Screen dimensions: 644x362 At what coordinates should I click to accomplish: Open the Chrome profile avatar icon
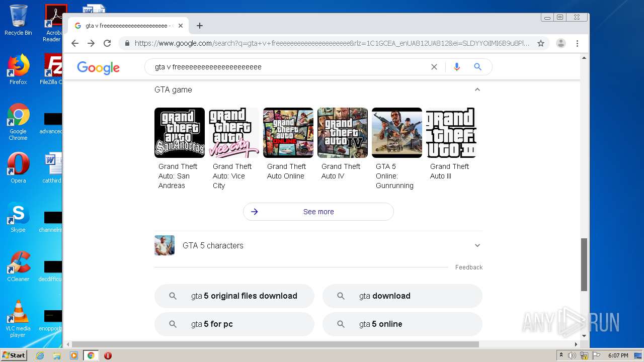(561, 43)
